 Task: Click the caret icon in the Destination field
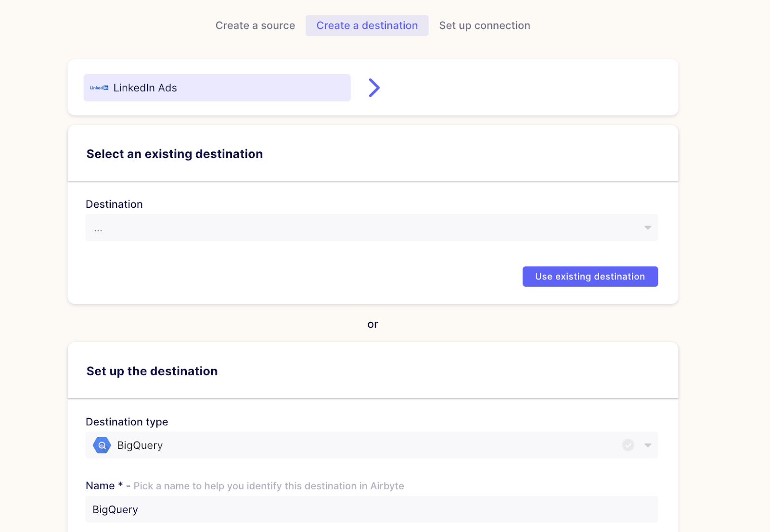[x=647, y=228]
